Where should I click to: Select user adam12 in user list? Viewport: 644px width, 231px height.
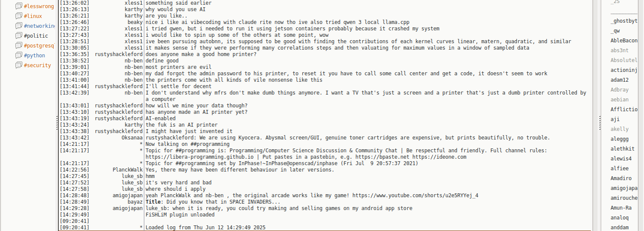pos(620,80)
